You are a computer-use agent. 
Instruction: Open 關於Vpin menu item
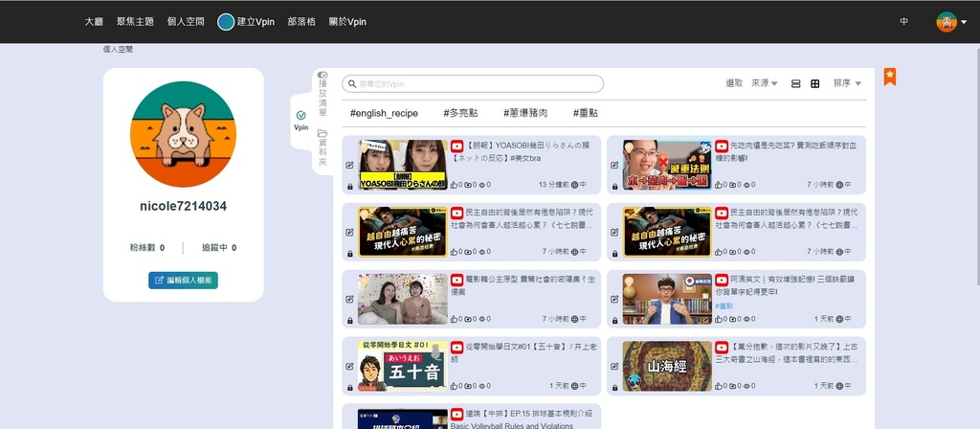[x=347, y=22]
